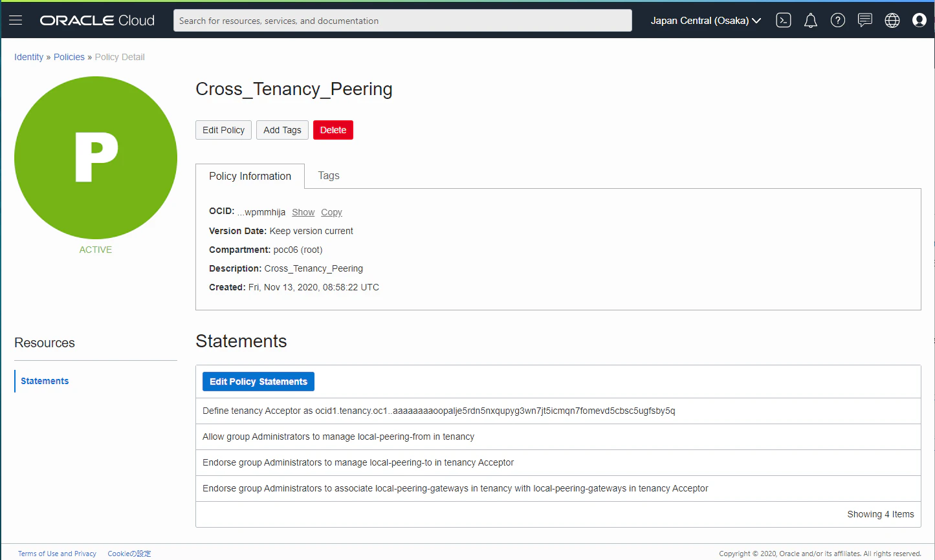Click the Created date value
Image resolution: width=935 pixels, height=560 pixels.
pyautogui.click(x=314, y=287)
